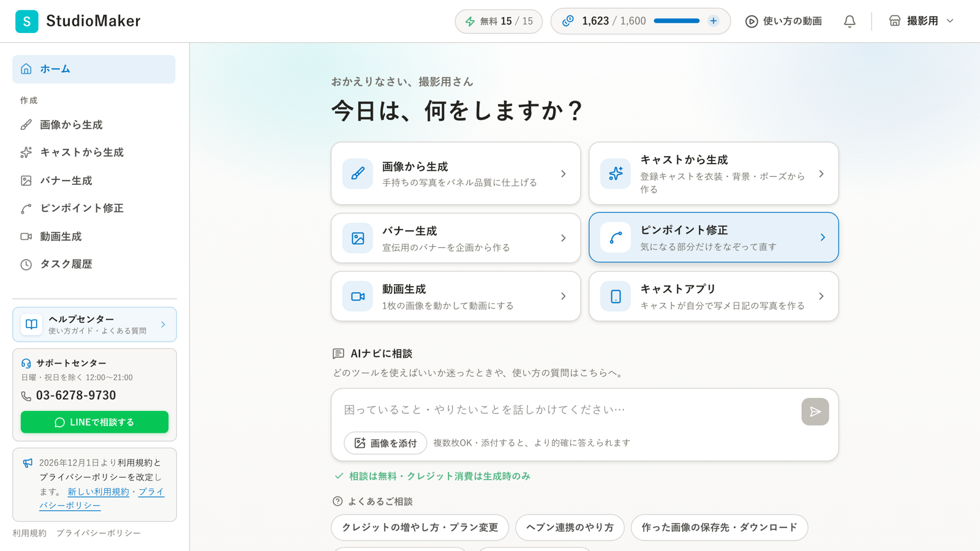
Task: Click the book icon in the ヘルプセンター card
Action: [31, 324]
